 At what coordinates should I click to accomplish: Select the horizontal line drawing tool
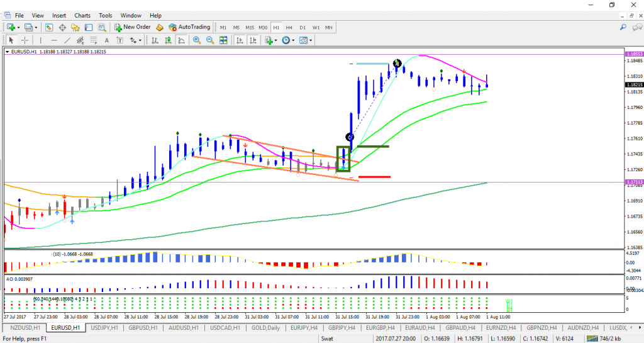tap(54, 40)
